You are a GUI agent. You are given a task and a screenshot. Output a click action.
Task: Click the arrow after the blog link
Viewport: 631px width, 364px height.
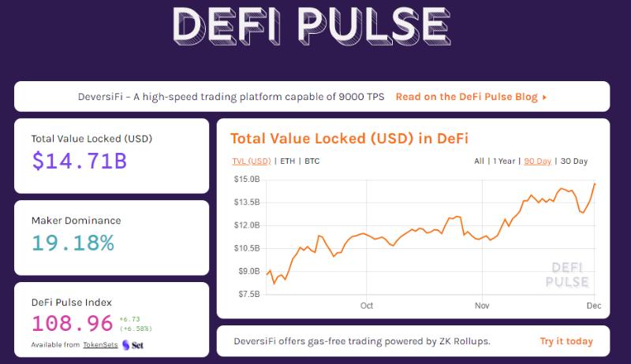(544, 97)
